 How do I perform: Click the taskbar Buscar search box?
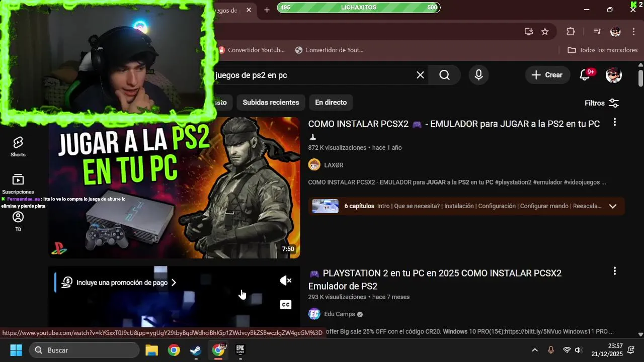pyautogui.click(x=84, y=350)
